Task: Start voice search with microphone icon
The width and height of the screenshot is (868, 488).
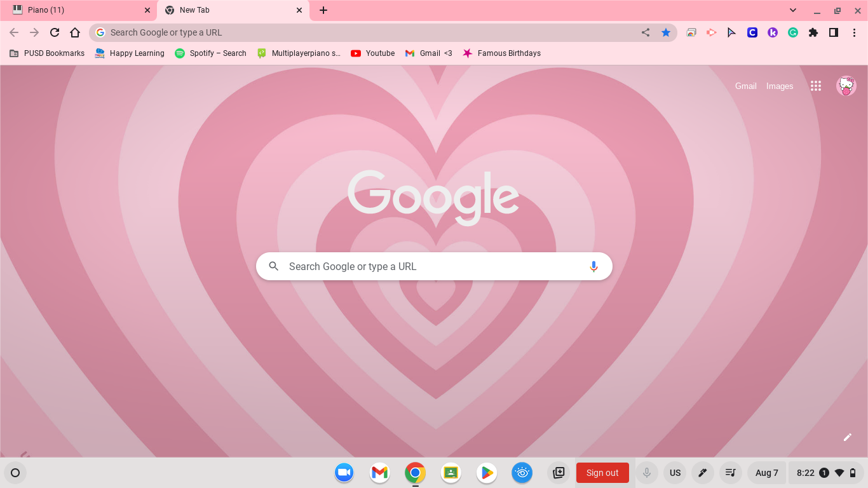Action: click(x=593, y=266)
